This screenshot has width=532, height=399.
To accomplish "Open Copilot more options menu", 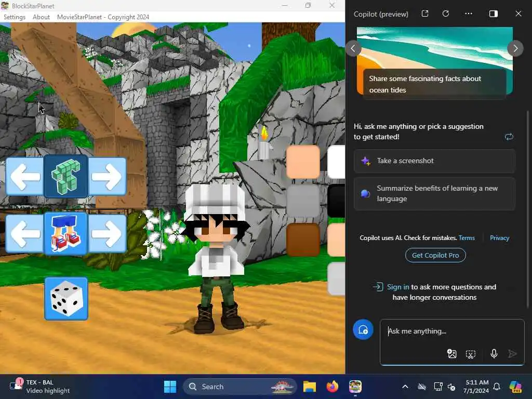I will [x=469, y=14].
